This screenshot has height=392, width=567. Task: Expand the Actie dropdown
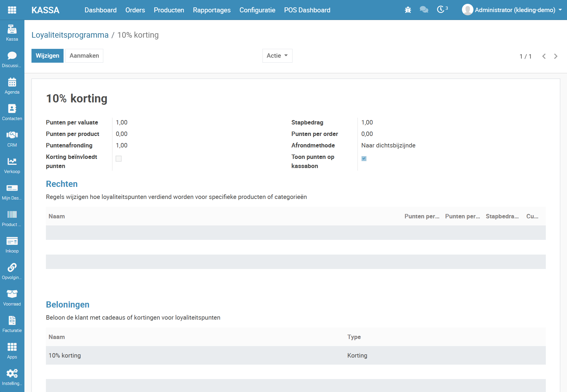coord(277,56)
